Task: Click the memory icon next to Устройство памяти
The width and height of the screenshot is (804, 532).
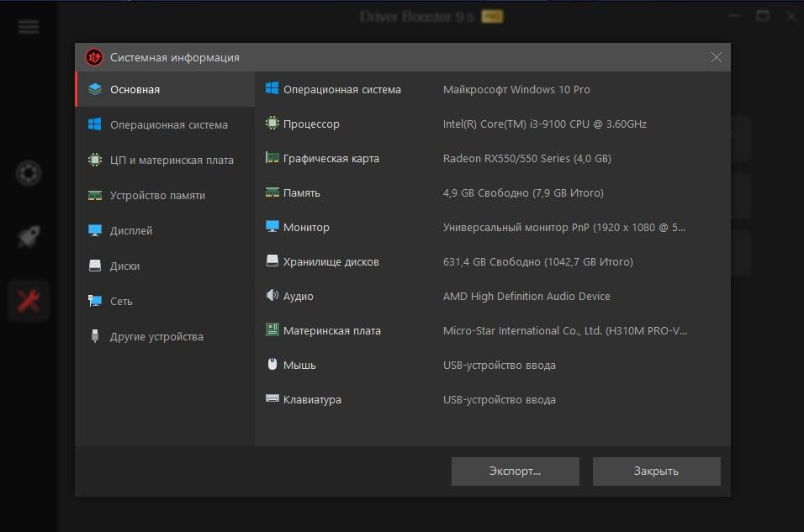Action: [x=95, y=195]
